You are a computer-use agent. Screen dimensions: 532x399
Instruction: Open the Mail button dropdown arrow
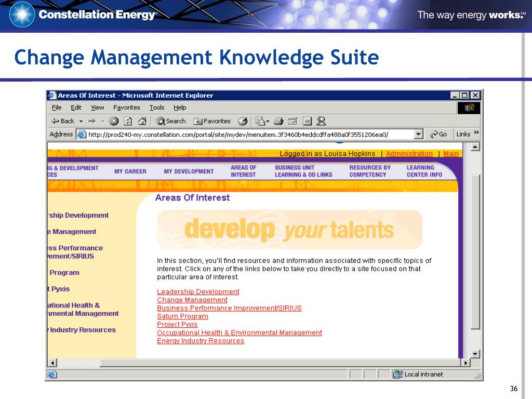pos(268,121)
